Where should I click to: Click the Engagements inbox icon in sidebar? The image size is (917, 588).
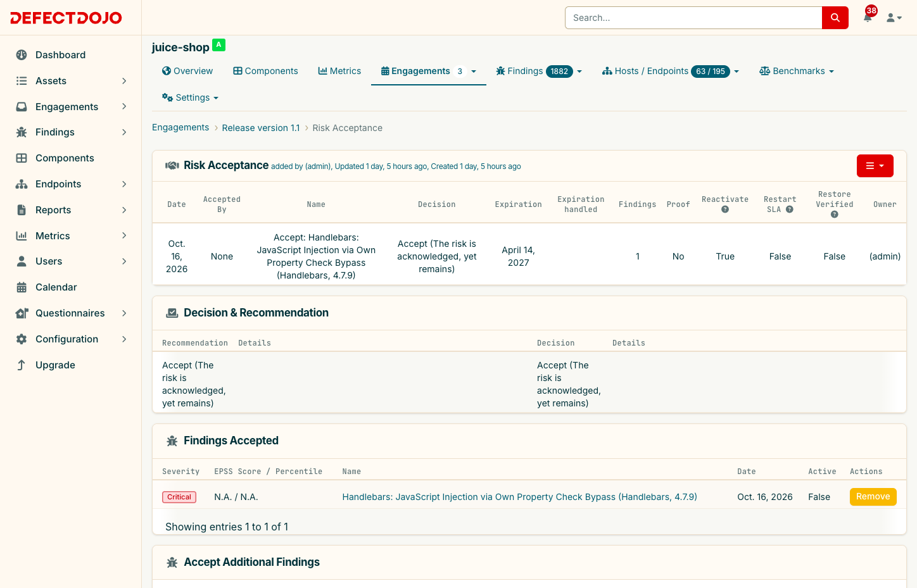pyautogui.click(x=22, y=107)
